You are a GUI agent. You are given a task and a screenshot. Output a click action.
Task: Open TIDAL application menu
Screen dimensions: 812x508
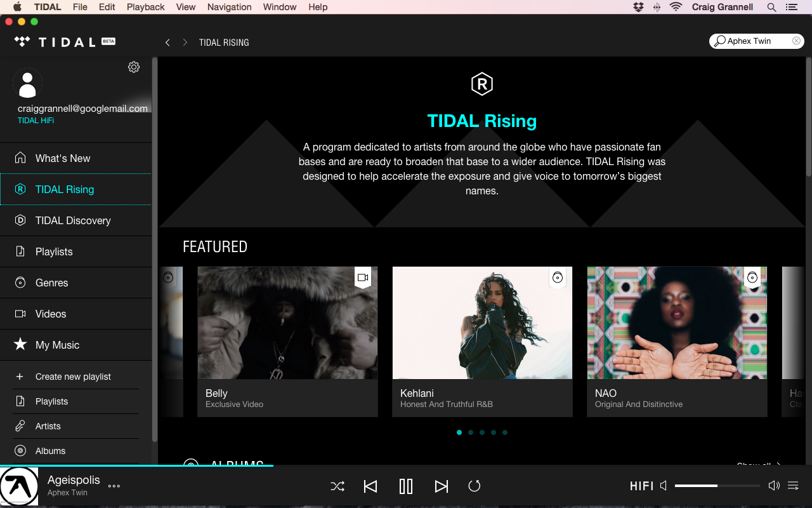coord(48,7)
